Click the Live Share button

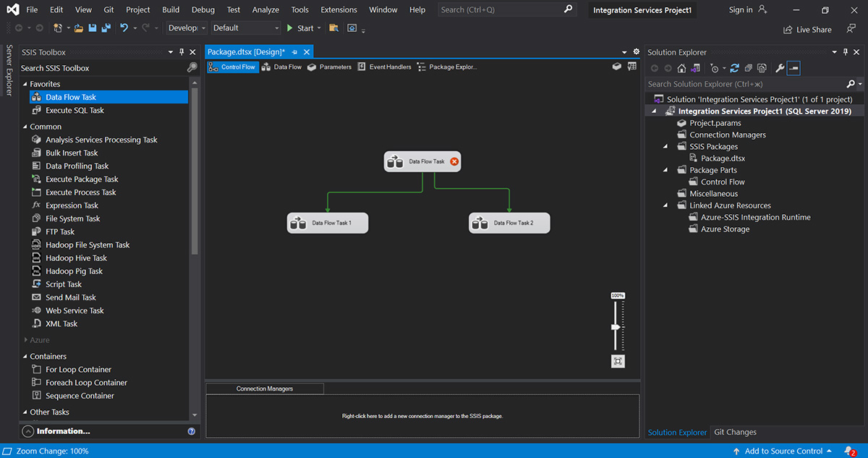pos(807,30)
